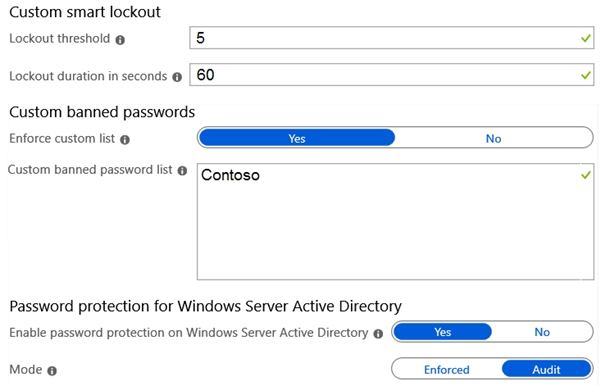Click inside the Custom banned password list textarea

coord(395,222)
